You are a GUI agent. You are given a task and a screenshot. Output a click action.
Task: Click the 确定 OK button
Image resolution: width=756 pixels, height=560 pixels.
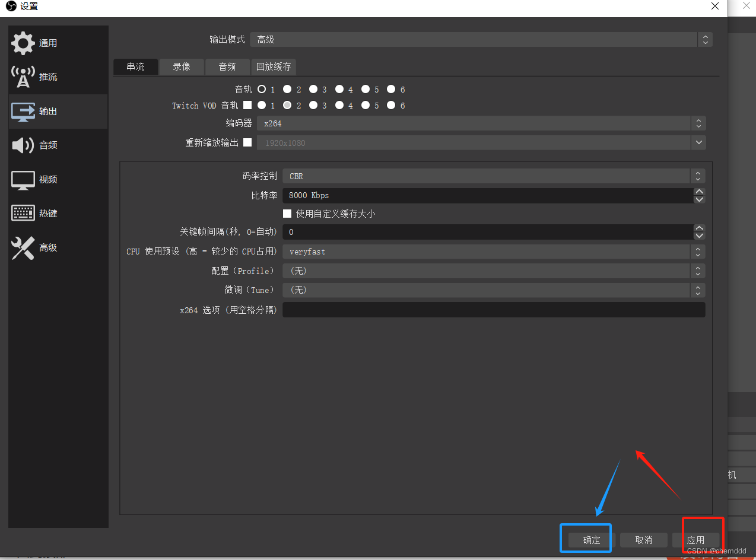pos(592,540)
